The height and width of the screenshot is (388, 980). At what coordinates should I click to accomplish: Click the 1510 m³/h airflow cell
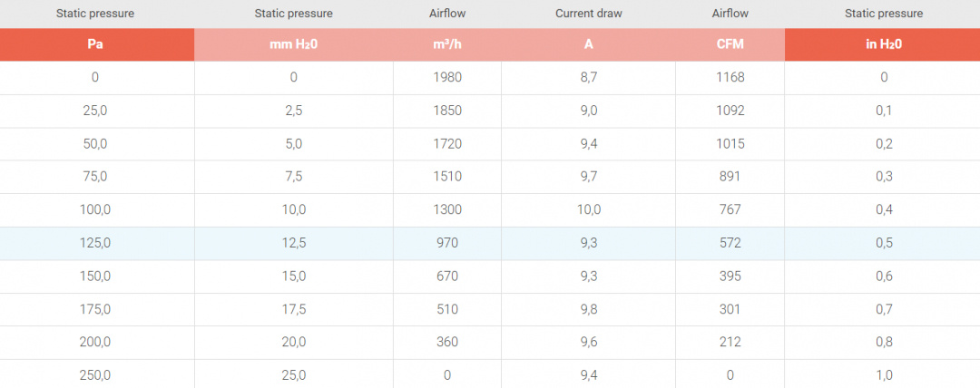click(448, 177)
